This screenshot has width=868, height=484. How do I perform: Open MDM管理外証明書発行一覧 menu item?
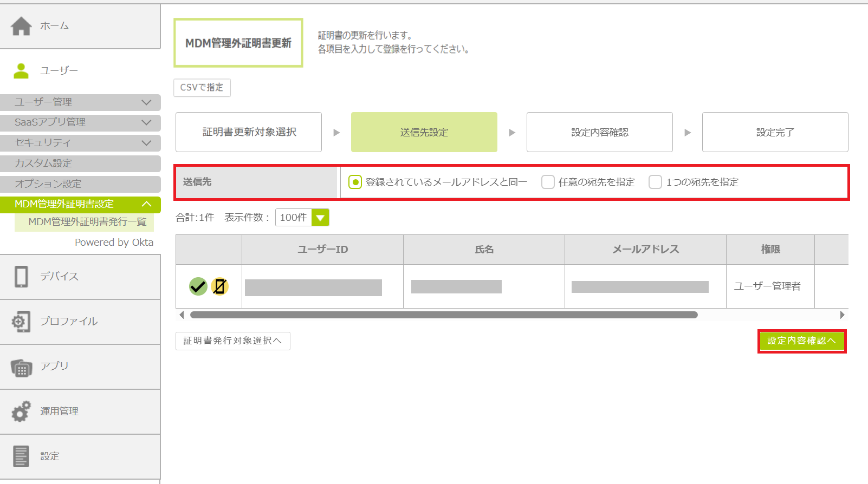(87, 222)
